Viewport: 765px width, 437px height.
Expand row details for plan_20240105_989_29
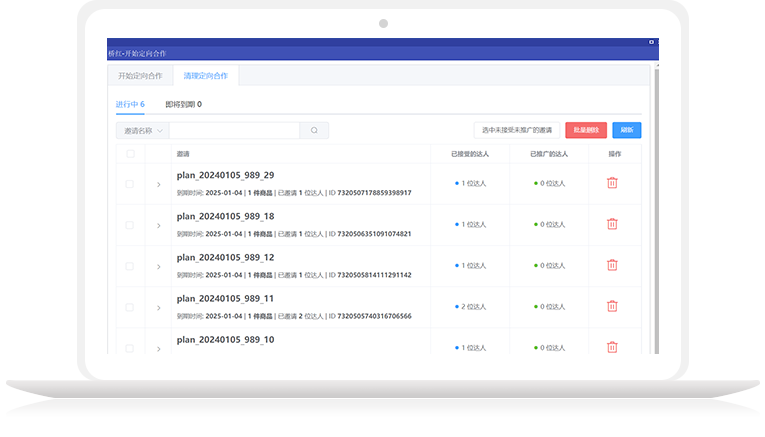[158, 184]
